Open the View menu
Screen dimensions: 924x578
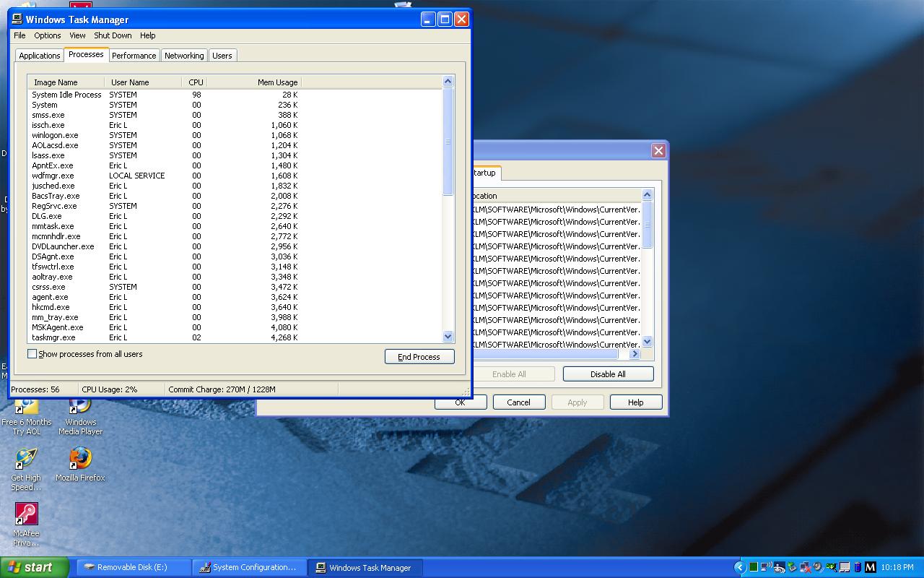(x=77, y=35)
